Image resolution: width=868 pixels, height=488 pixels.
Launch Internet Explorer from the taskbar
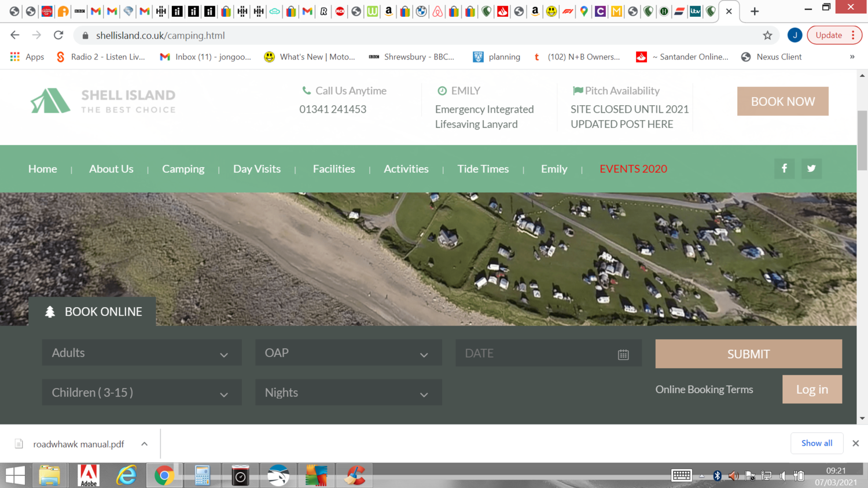point(126,475)
